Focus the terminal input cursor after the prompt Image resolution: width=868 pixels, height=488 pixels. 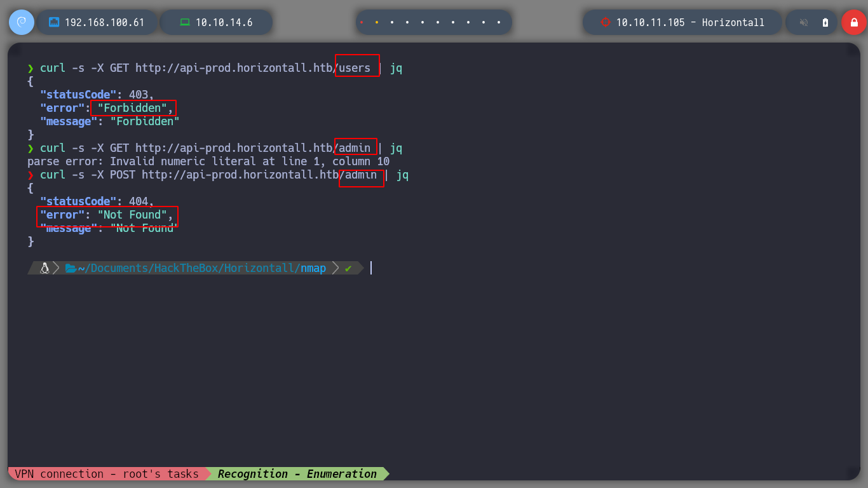point(371,268)
